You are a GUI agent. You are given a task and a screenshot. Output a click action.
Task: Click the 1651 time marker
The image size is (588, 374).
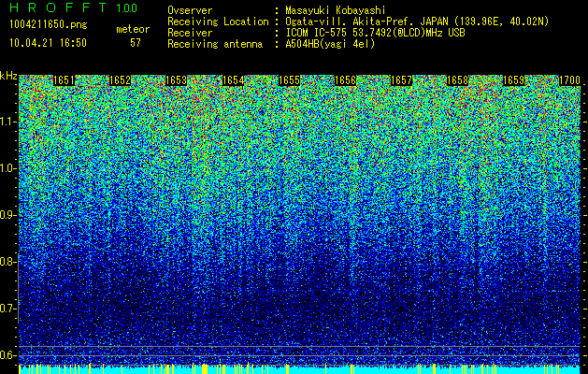point(65,80)
